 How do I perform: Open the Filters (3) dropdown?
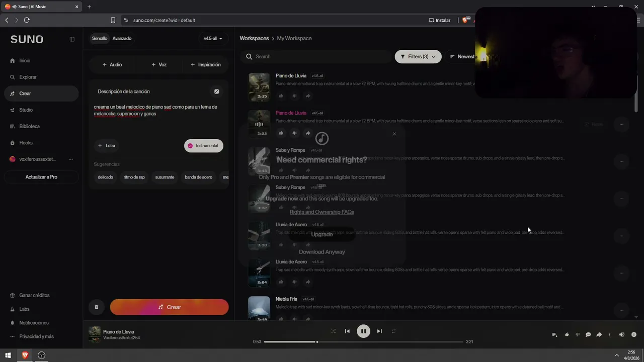pyautogui.click(x=418, y=57)
